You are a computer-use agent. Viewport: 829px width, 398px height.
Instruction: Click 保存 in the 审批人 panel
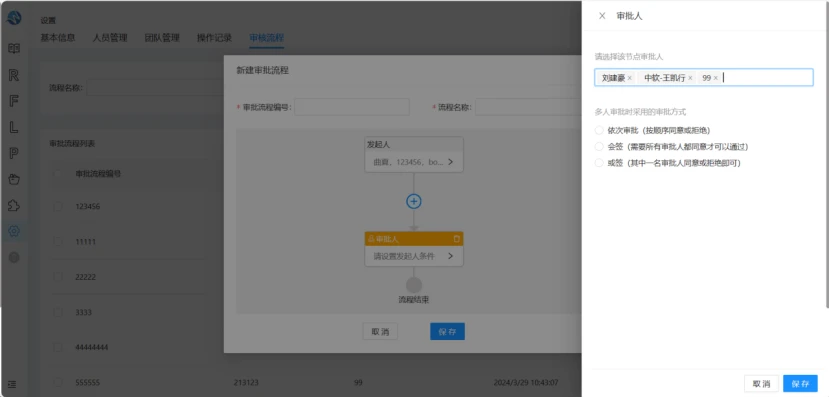click(800, 384)
